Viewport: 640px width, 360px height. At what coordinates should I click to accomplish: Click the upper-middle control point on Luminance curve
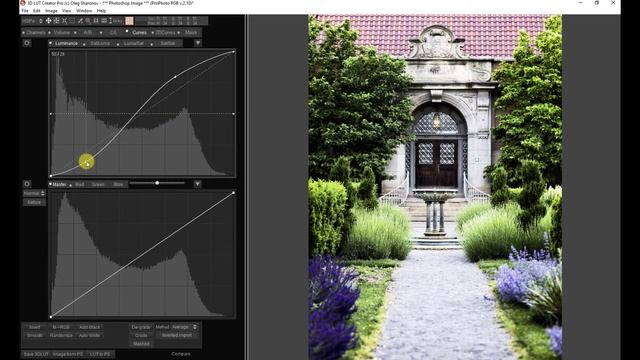pyautogui.click(x=176, y=77)
